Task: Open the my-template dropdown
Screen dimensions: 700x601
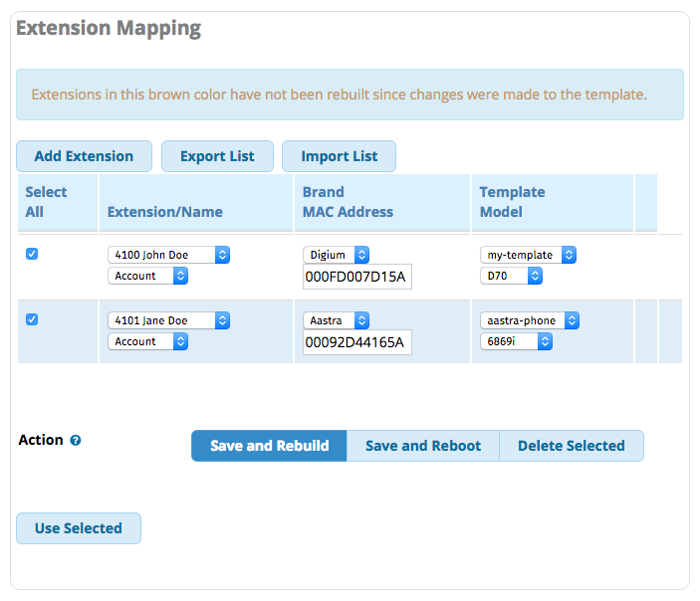Action: 528,255
